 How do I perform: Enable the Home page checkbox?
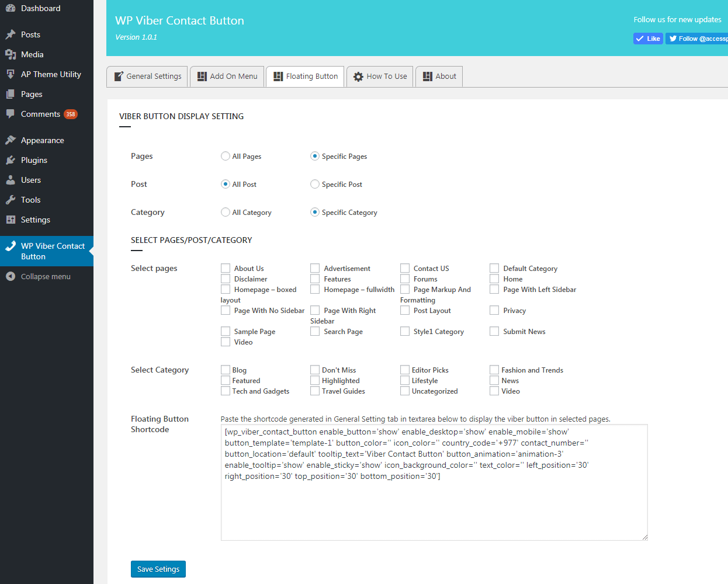[494, 279]
